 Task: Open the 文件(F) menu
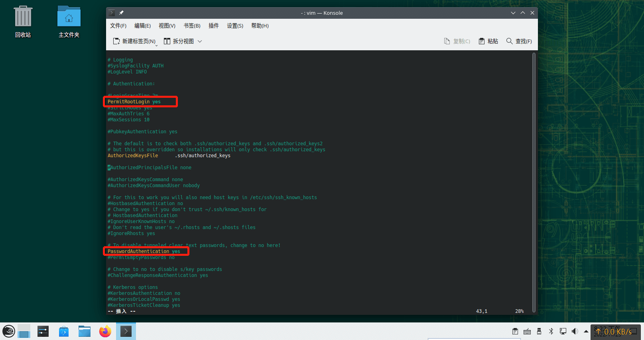click(x=118, y=26)
